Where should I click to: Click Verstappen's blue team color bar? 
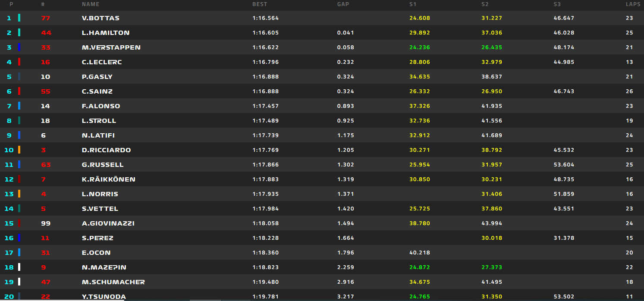point(19,47)
